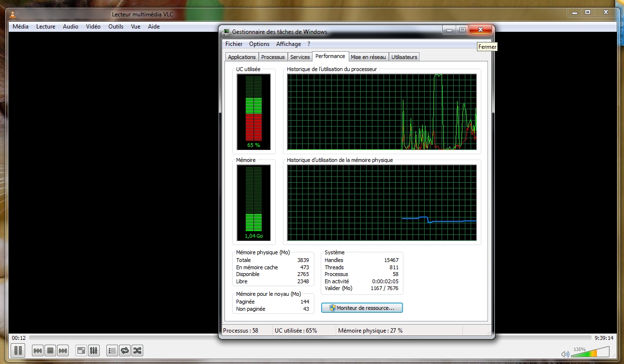624x364 pixels.
Task: Switch to Mise en réseau tab
Action: point(368,57)
